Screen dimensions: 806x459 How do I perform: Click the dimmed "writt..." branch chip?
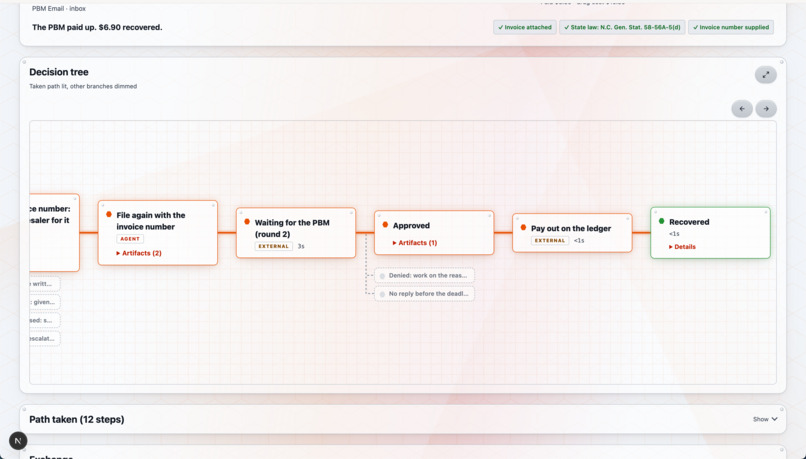click(x=45, y=284)
